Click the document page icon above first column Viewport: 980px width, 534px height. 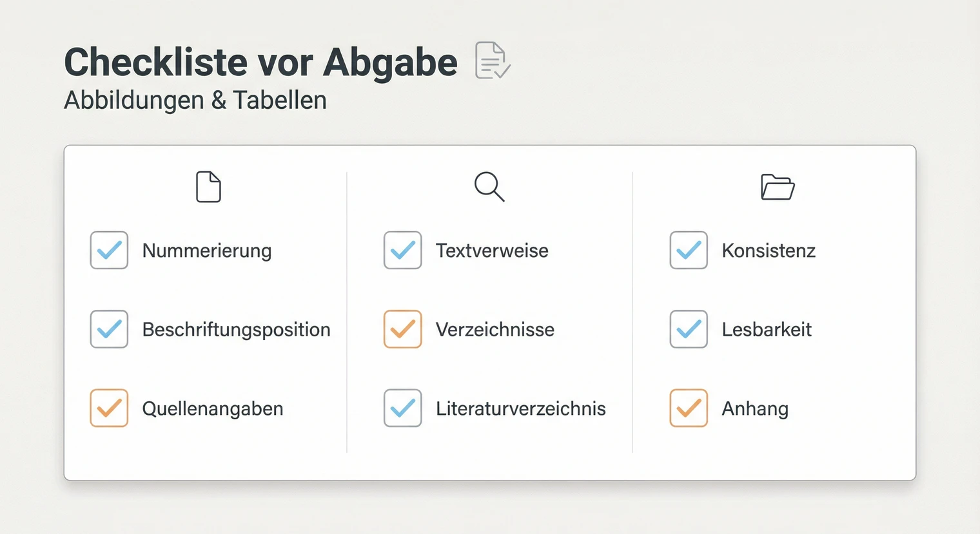208,187
